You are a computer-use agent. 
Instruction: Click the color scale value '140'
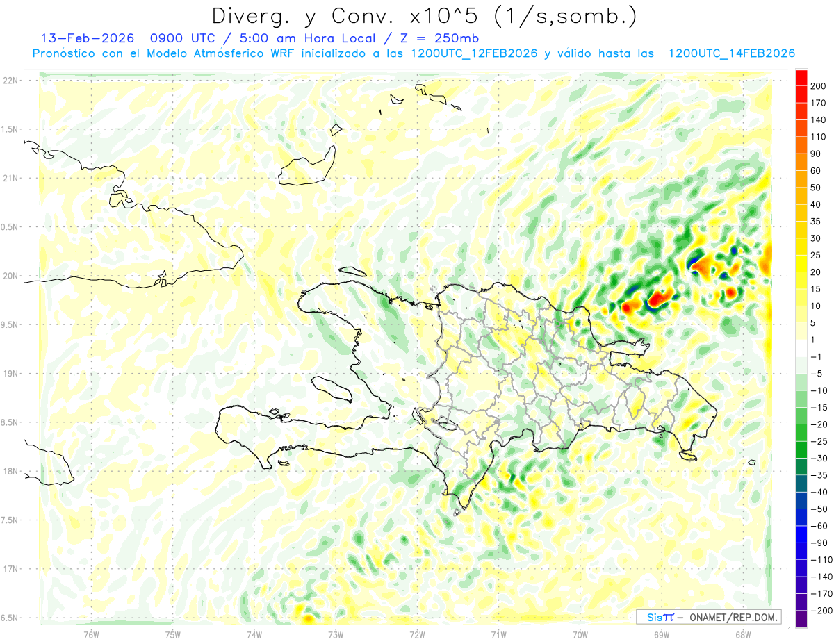click(819, 119)
